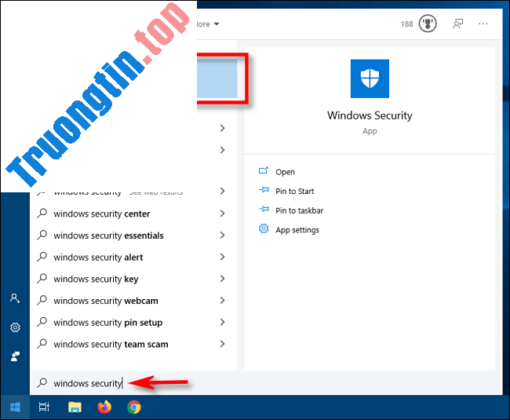Click 'windows security center' suggestion text
Viewport: 510px width, 420px height.
click(102, 214)
